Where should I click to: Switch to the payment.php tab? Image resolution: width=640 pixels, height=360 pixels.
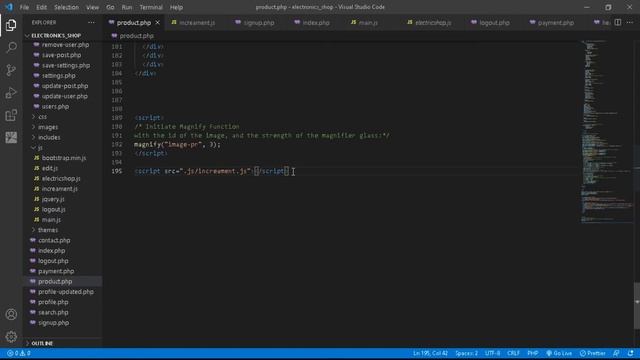(556, 23)
